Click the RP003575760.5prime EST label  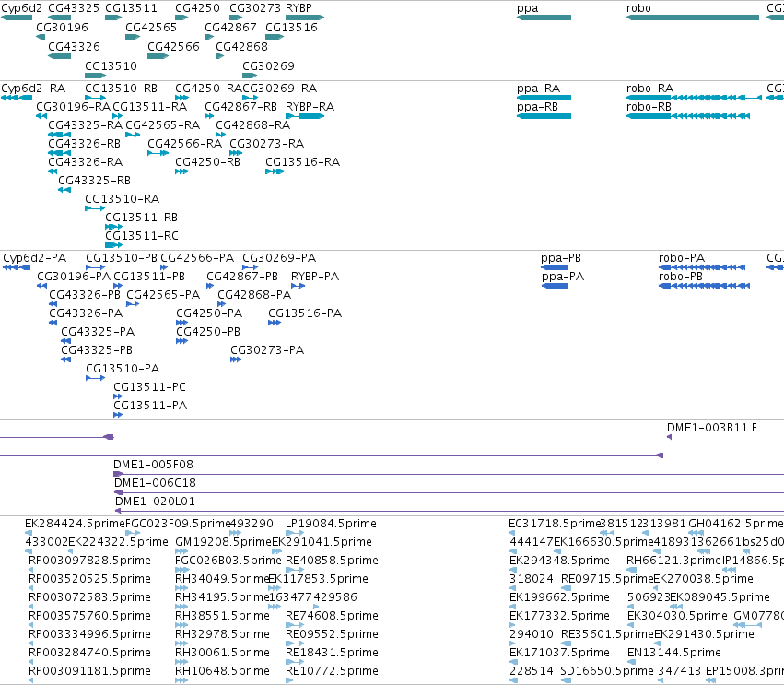point(89,616)
